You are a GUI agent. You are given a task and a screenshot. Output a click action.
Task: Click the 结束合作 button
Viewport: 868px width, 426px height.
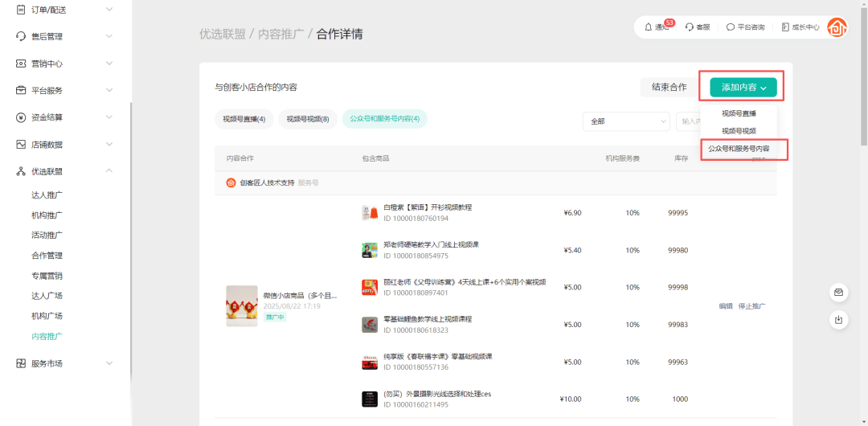coord(669,88)
